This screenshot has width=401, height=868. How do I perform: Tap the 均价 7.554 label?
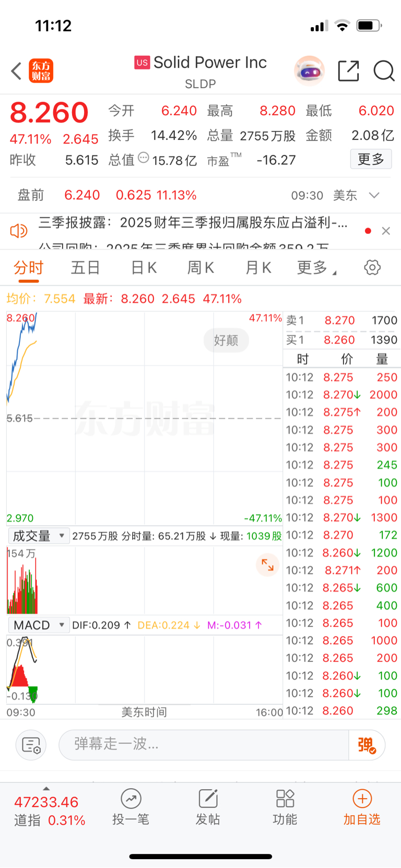pos(41,299)
